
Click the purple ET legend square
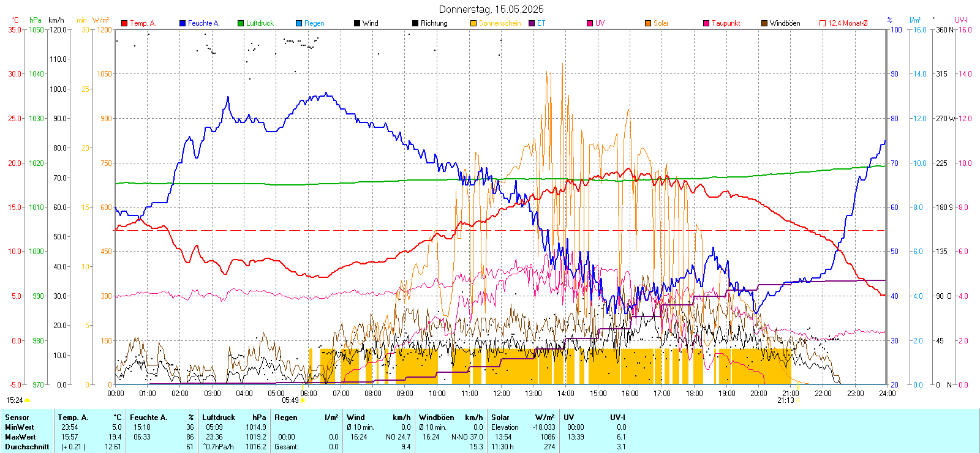pos(532,23)
